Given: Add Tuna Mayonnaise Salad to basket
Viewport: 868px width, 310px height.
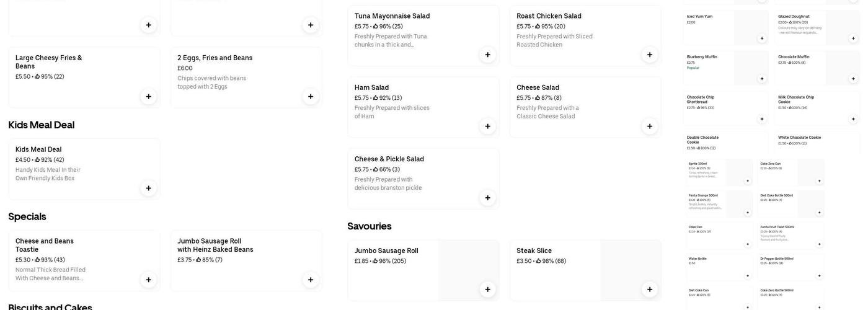Looking at the screenshot, I should [x=487, y=55].
